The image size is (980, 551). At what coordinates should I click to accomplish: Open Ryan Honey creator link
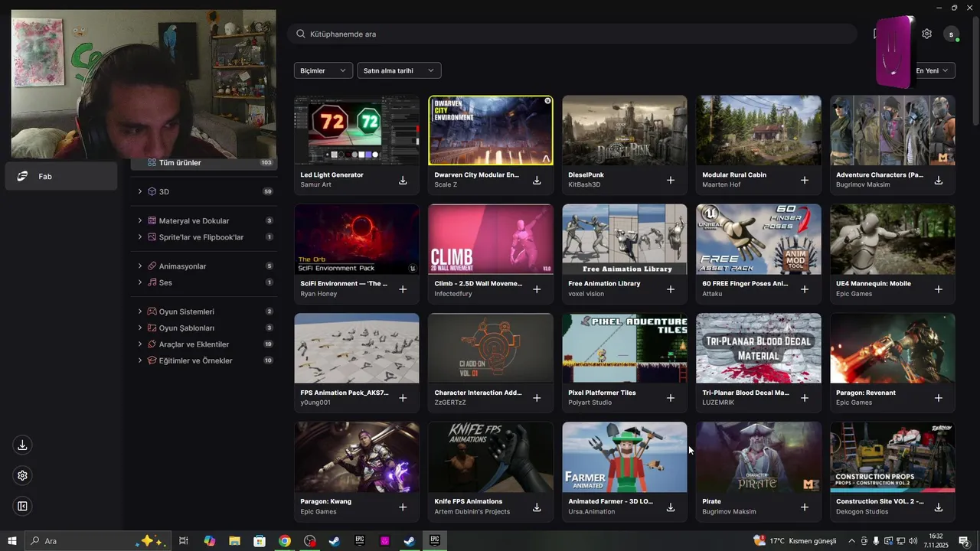coord(318,294)
